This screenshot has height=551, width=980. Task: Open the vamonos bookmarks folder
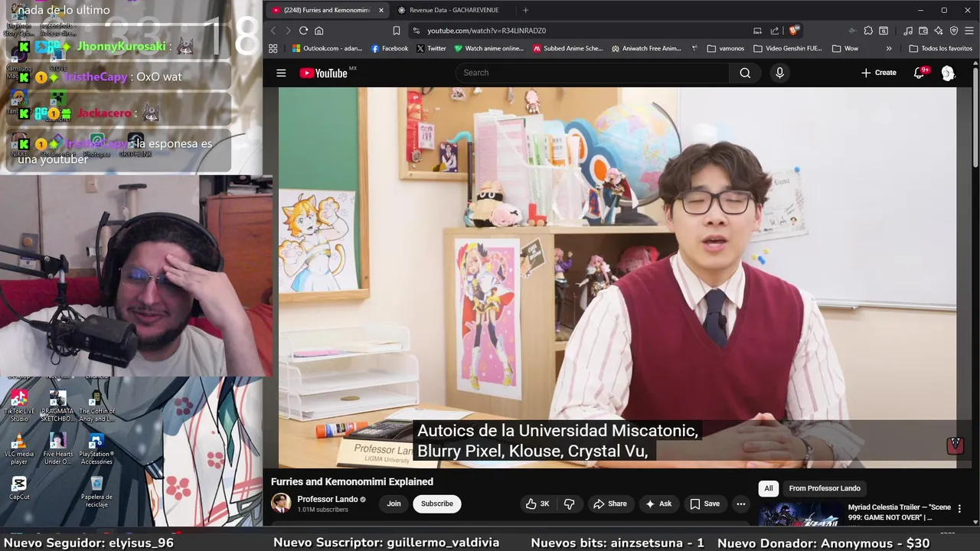(726, 48)
